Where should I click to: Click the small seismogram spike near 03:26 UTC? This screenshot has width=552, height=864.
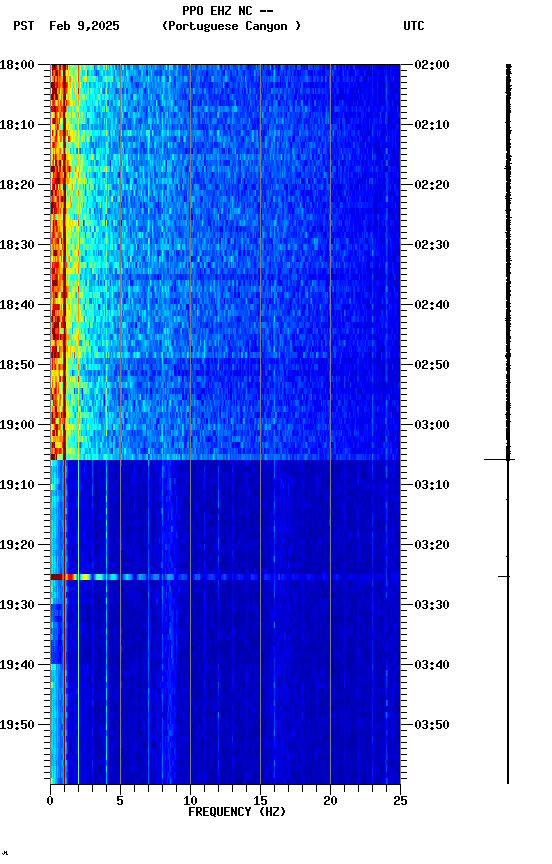[x=504, y=576]
